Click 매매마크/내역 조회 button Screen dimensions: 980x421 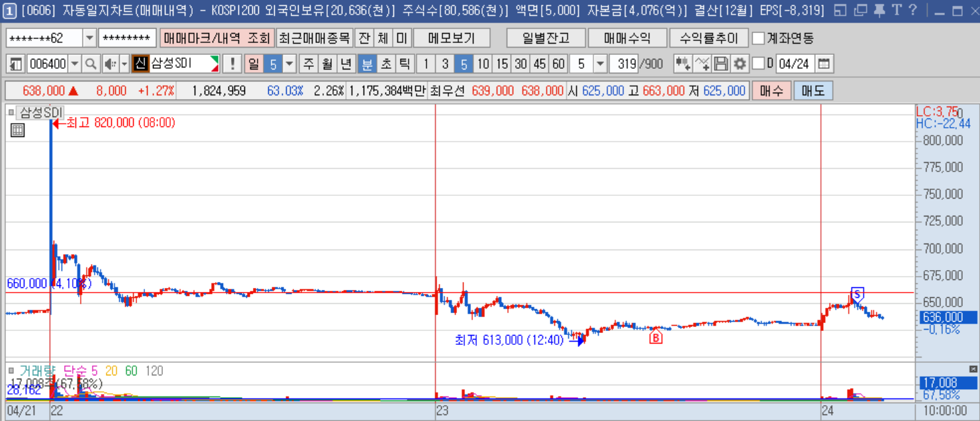tap(217, 38)
